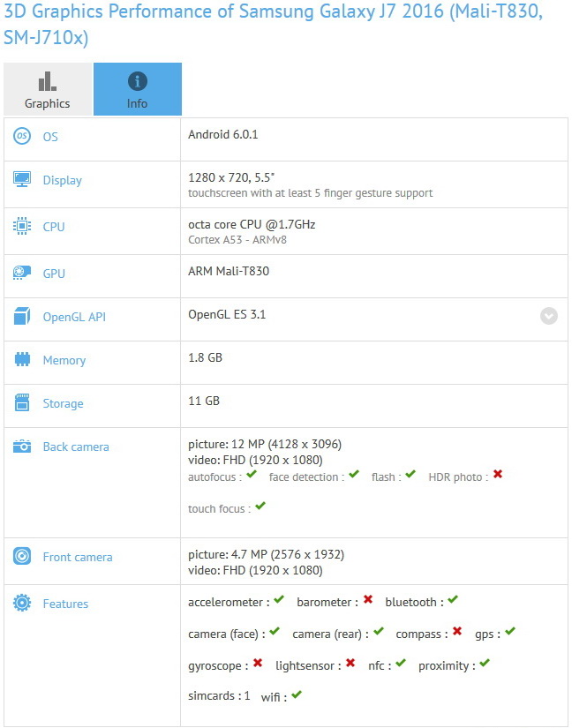Click the OpenGL API label
This screenshot has height=728, width=572.
(74, 317)
